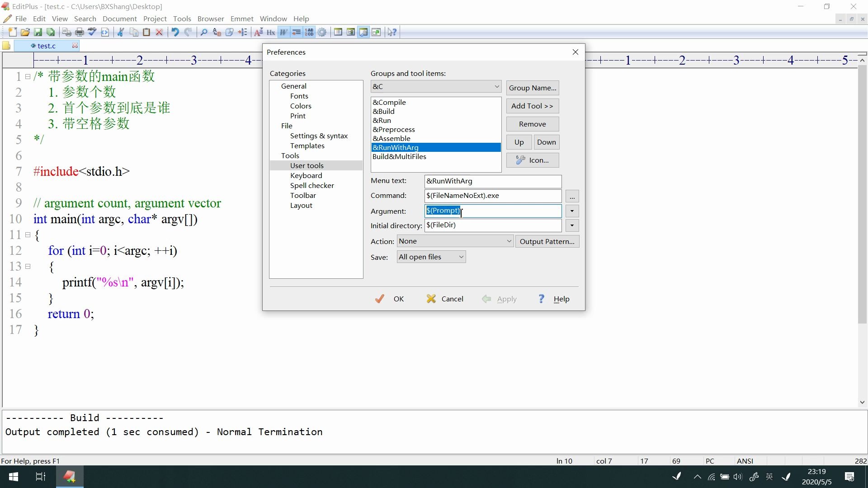
Task: Click the Help pointer question icon
Action: (x=392, y=32)
